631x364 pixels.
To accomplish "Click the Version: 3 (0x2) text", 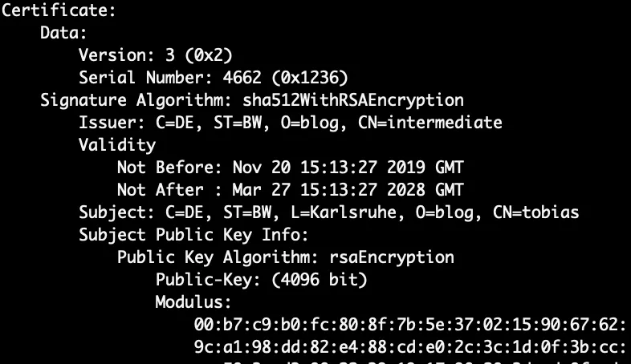I will pyautogui.click(x=156, y=56).
